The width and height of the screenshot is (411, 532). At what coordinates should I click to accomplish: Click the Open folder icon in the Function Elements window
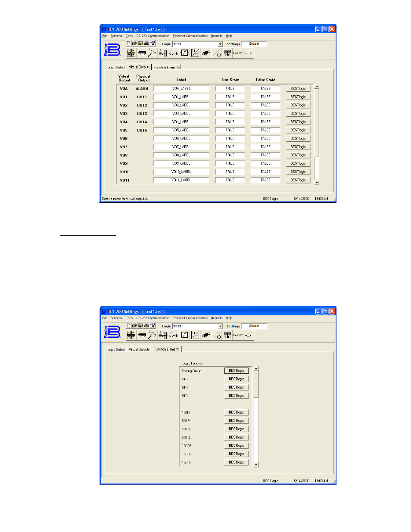(x=134, y=326)
